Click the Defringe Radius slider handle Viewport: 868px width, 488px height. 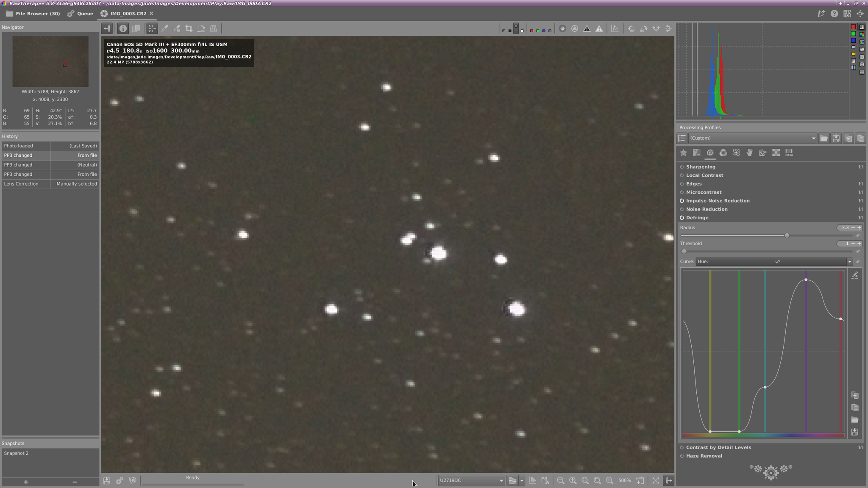click(x=787, y=236)
